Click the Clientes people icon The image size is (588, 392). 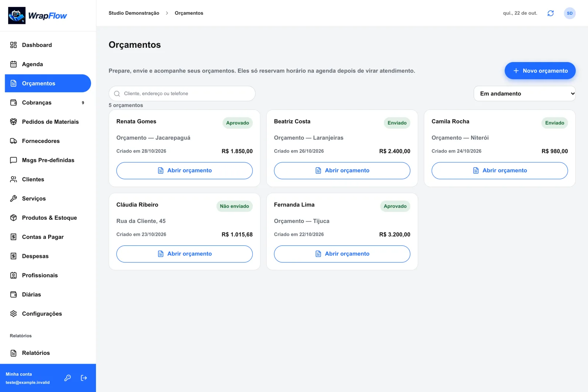14,179
